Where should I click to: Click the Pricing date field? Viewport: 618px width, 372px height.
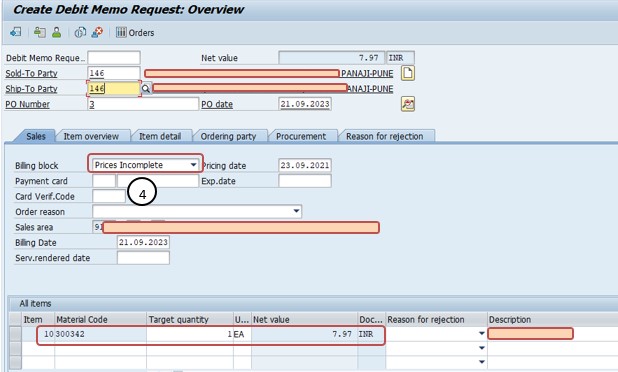click(305, 165)
